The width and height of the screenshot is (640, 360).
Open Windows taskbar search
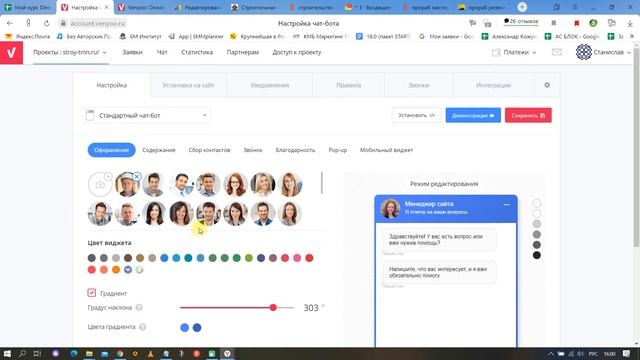22,353
